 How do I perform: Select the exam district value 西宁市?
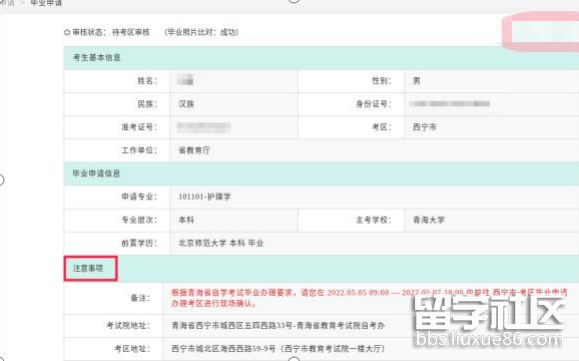click(x=425, y=127)
